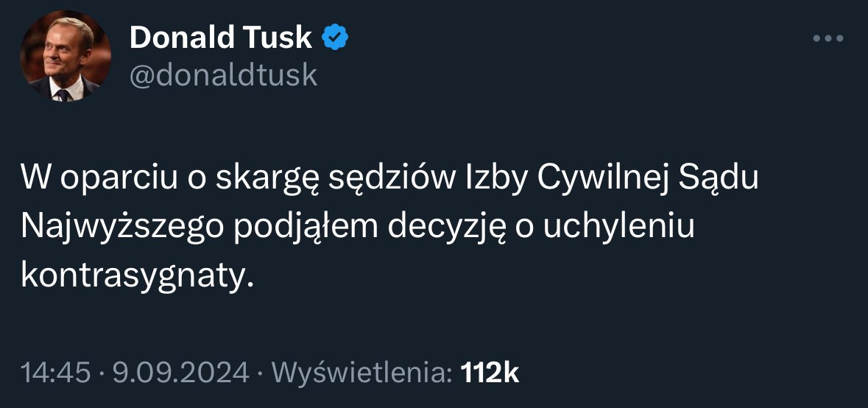Click the 14:45 post timestamp
The image size is (868, 408).
click(55, 373)
